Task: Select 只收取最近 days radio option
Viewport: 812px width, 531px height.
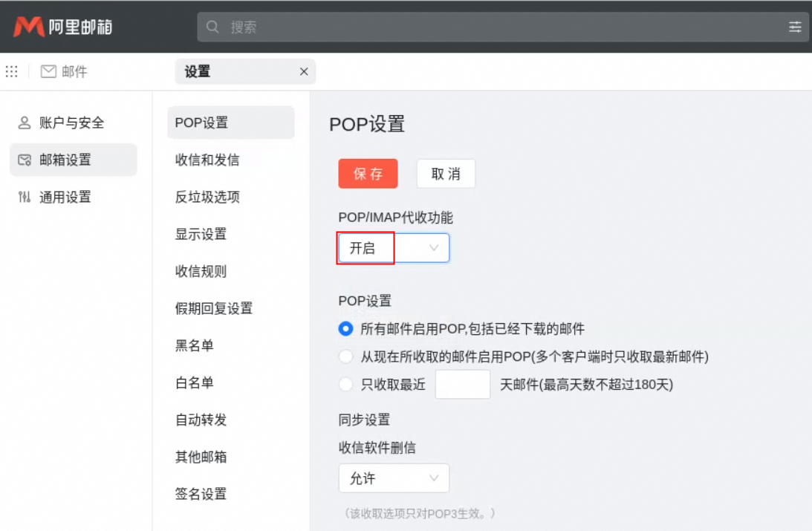Action: (x=345, y=385)
